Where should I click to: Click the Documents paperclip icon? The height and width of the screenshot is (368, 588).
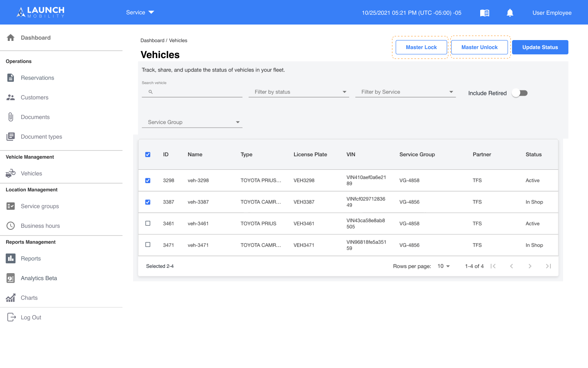tap(11, 117)
